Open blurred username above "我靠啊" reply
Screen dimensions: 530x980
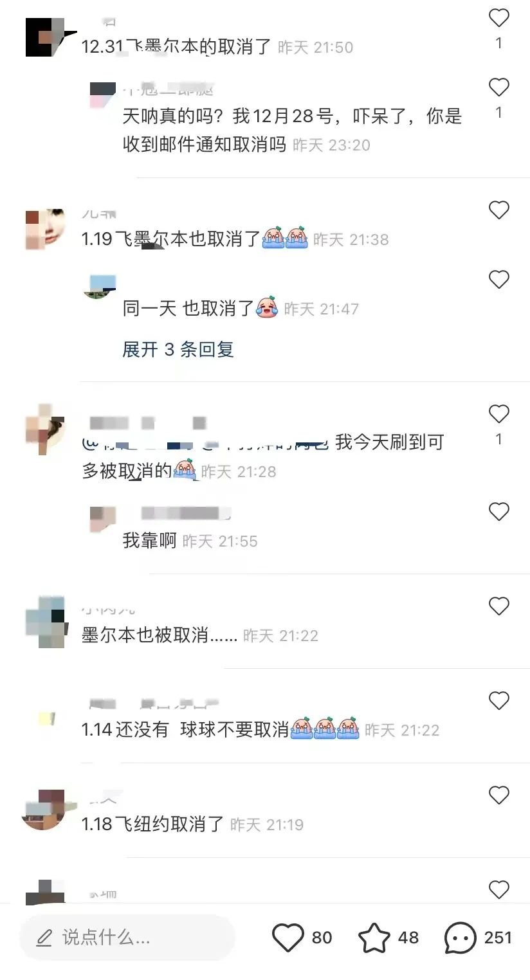click(186, 513)
